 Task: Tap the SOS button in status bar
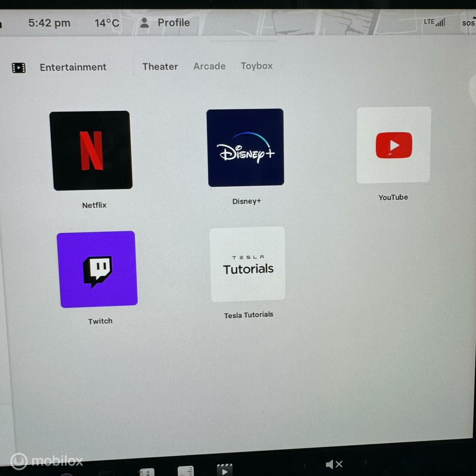(468, 23)
